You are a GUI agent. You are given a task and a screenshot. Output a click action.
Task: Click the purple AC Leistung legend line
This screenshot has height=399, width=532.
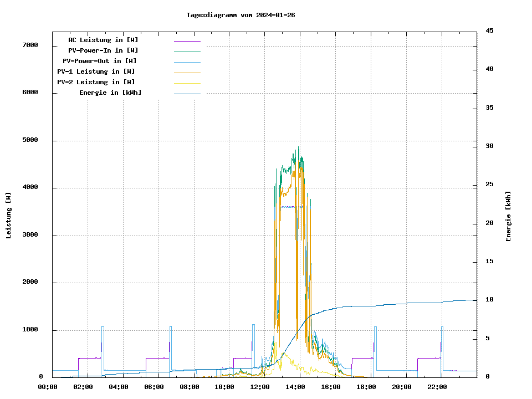click(x=187, y=41)
